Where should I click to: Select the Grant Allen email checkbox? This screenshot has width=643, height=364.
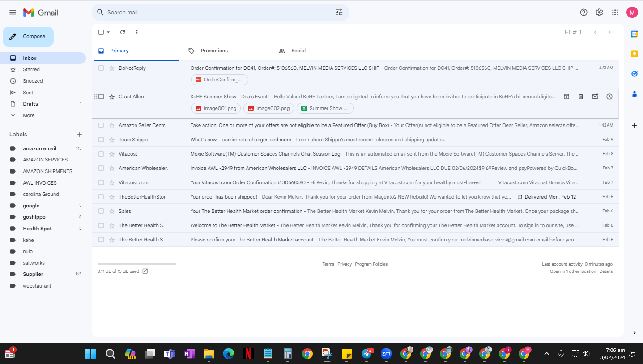click(x=101, y=97)
